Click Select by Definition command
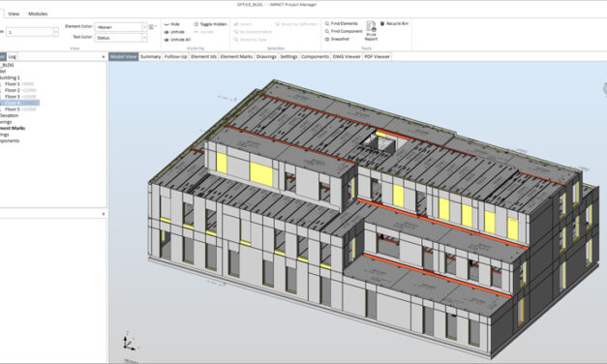Screen dimensions: 607x364 click(x=296, y=24)
